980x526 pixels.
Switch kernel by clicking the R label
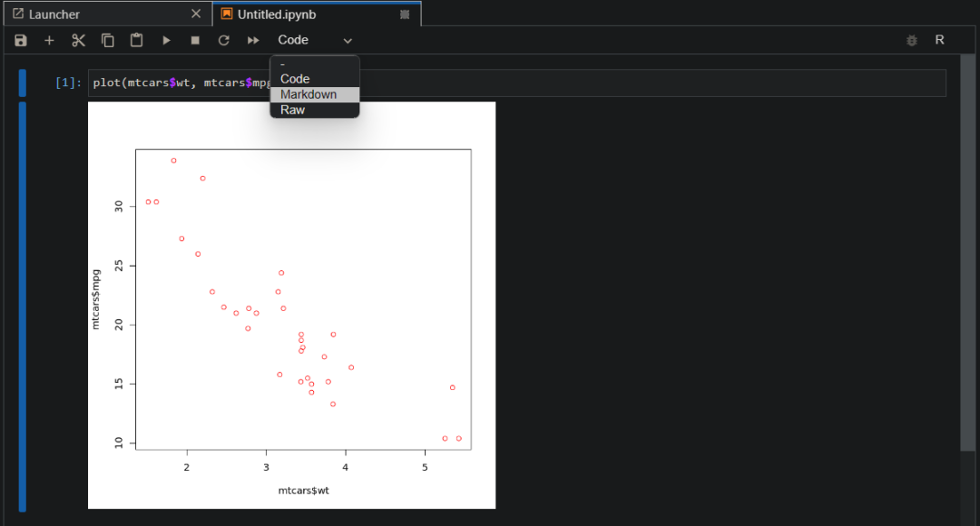click(939, 40)
